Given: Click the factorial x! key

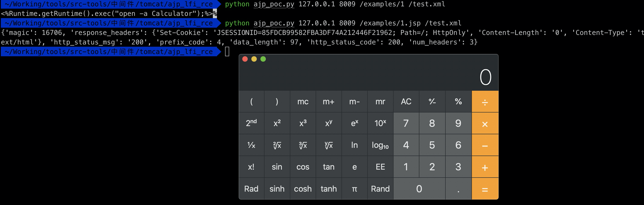Looking at the screenshot, I should (252, 167).
